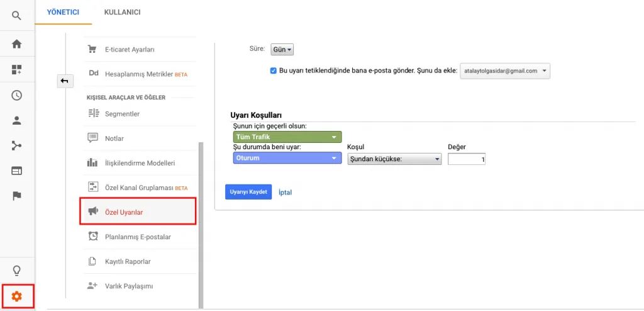Switch to the KULLANICI tab

[123, 13]
